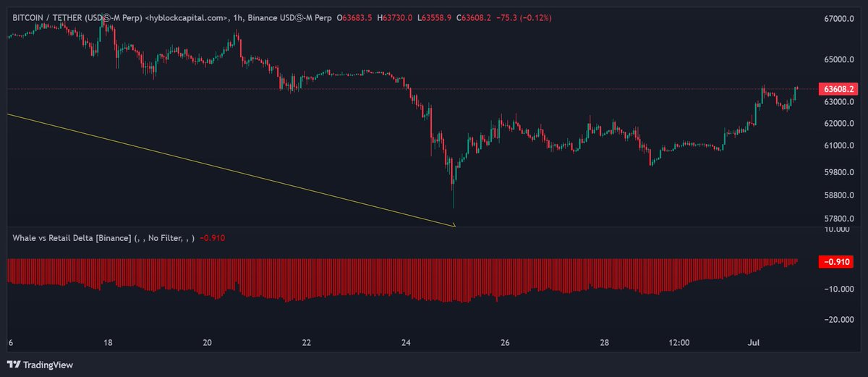
Task: Click the 65000.0 price axis label
Action: [x=839, y=60]
